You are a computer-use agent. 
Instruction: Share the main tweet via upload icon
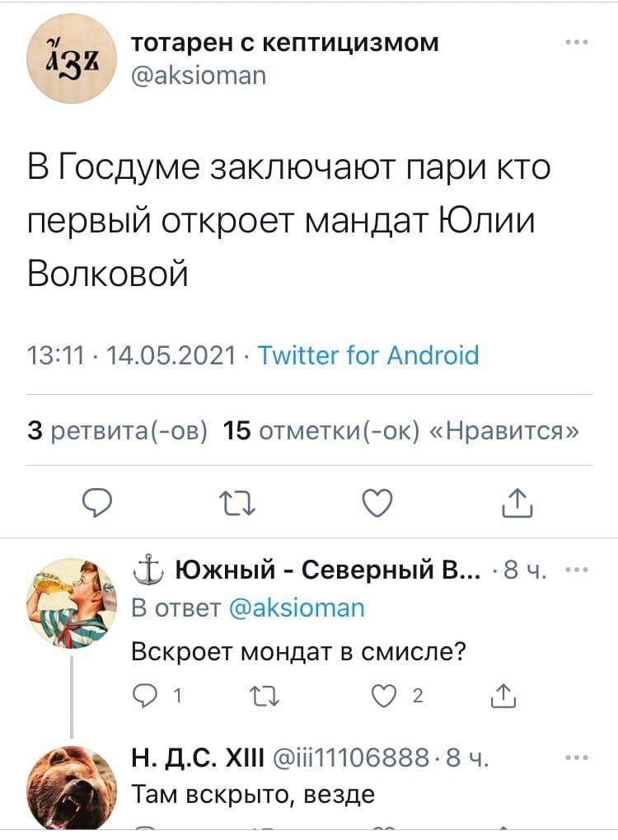click(517, 503)
